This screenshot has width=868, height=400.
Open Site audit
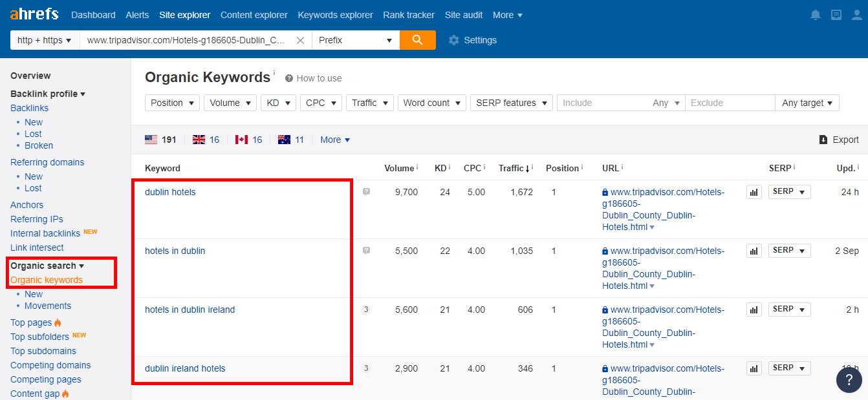464,15
